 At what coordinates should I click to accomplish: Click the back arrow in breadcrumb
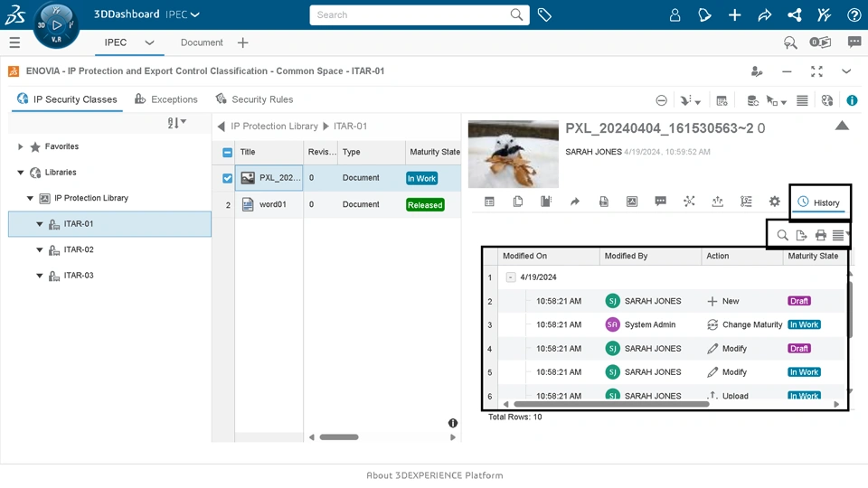click(x=221, y=127)
